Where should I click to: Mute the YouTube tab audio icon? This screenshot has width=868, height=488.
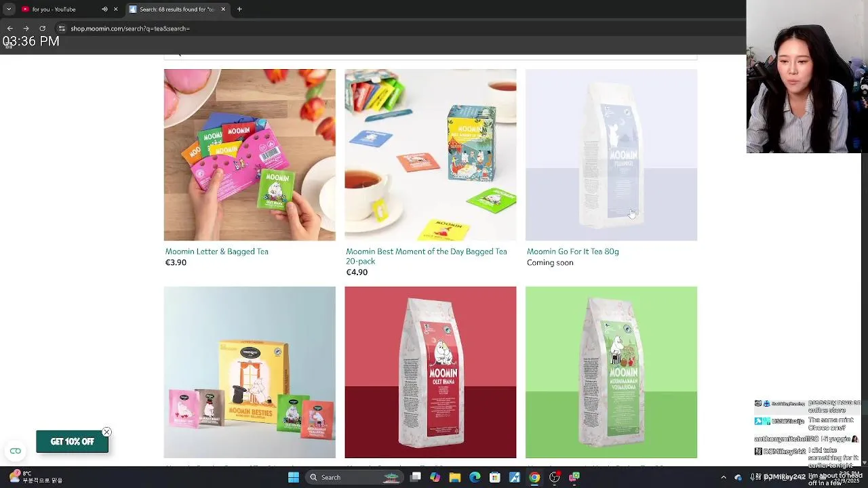pyautogui.click(x=104, y=9)
